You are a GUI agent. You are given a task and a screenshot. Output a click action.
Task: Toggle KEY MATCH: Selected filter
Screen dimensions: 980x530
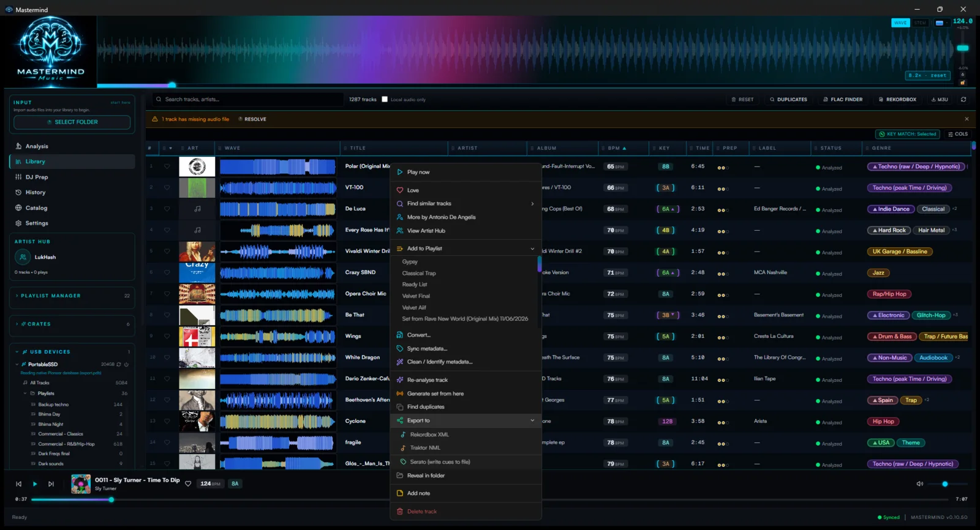(x=908, y=134)
